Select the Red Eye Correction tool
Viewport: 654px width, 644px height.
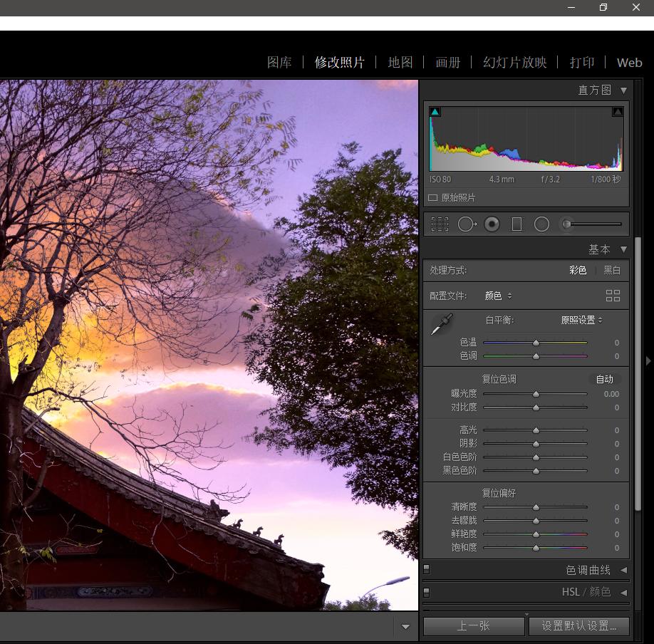click(492, 224)
